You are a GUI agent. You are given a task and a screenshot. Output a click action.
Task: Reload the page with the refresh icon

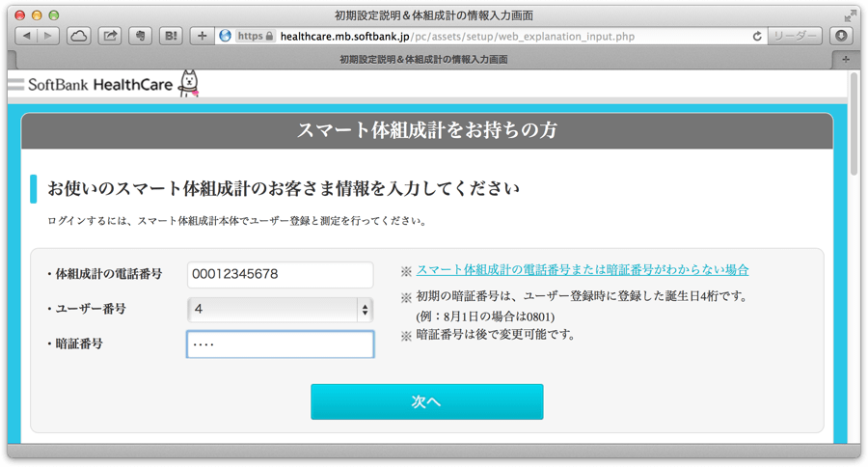point(757,36)
